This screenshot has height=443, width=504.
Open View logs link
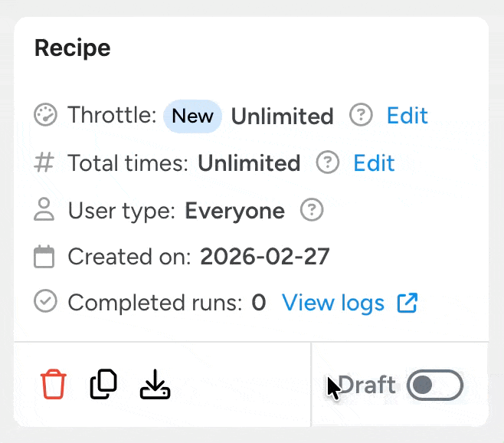[x=333, y=303]
